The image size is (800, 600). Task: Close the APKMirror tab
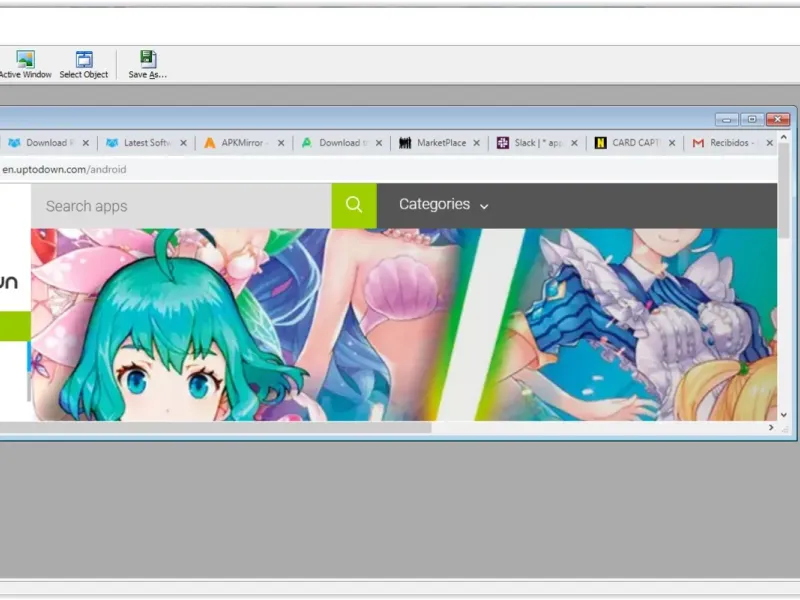pos(281,143)
